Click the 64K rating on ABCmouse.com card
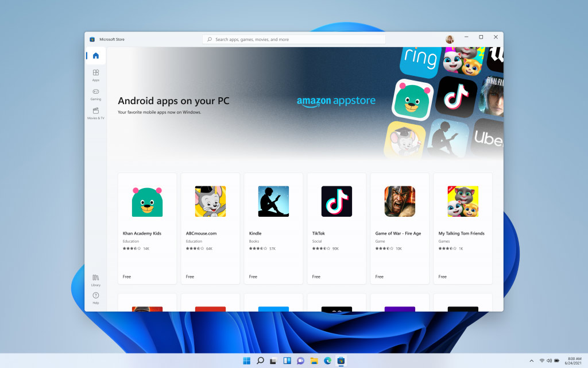Image resolution: width=588 pixels, height=368 pixels. pos(209,248)
